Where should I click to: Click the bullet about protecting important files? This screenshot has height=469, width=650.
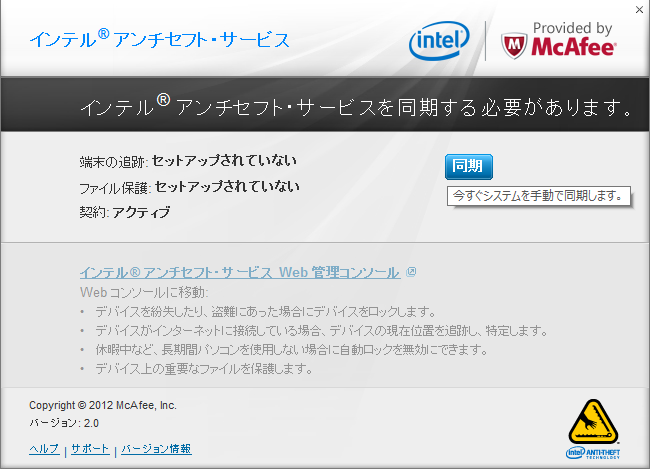pos(204,369)
